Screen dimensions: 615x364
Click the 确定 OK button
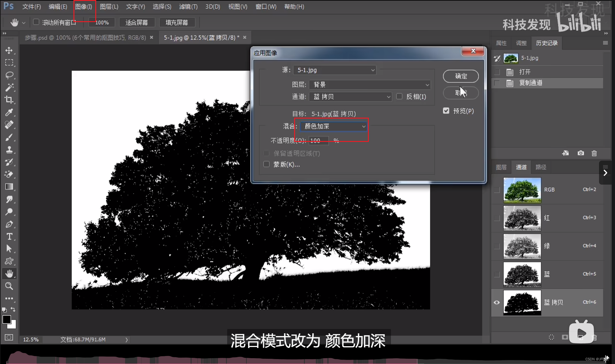click(460, 76)
